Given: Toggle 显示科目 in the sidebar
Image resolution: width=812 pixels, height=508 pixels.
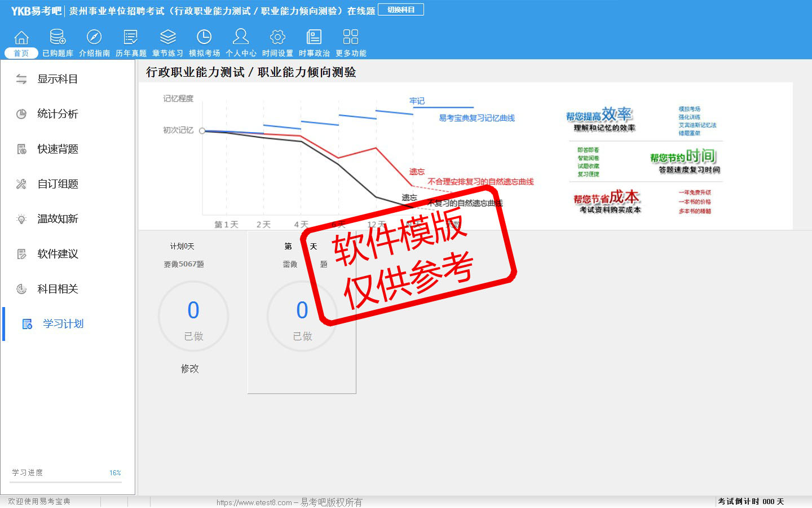Looking at the screenshot, I should click(x=57, y=79).
